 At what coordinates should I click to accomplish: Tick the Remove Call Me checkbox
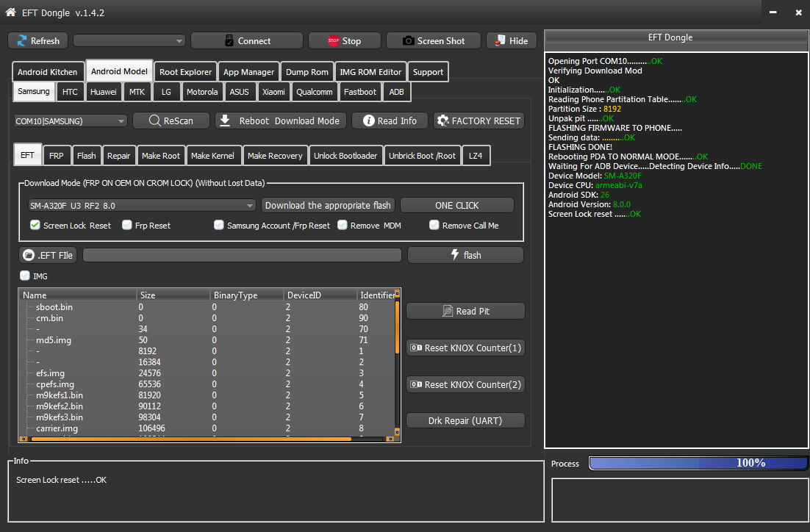(x=434, y=225)
